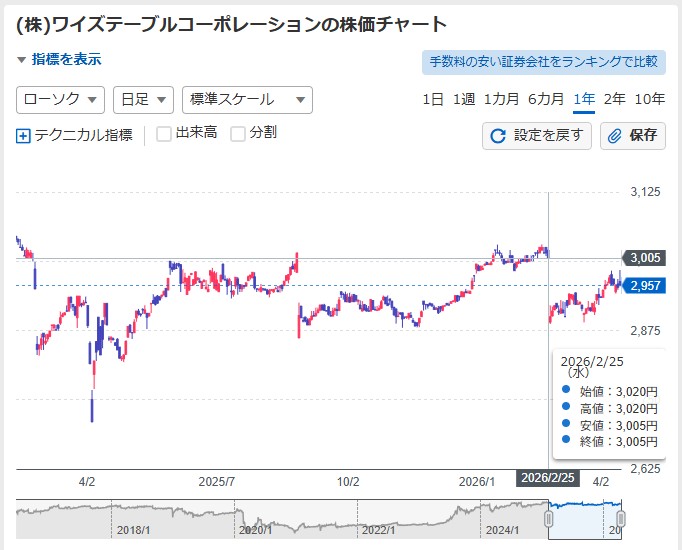Click the 2,957 current price label
This screenshot has width=682, height=550.
tap(644, 286)
